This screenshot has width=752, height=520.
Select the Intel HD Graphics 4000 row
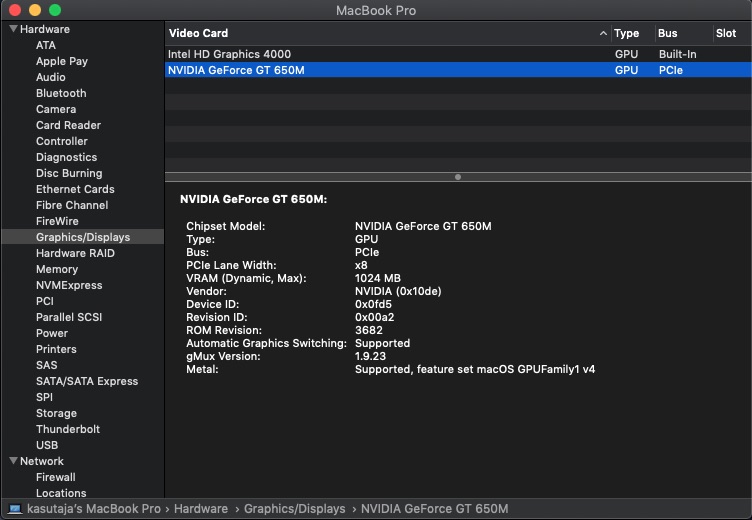coord(458,54)
